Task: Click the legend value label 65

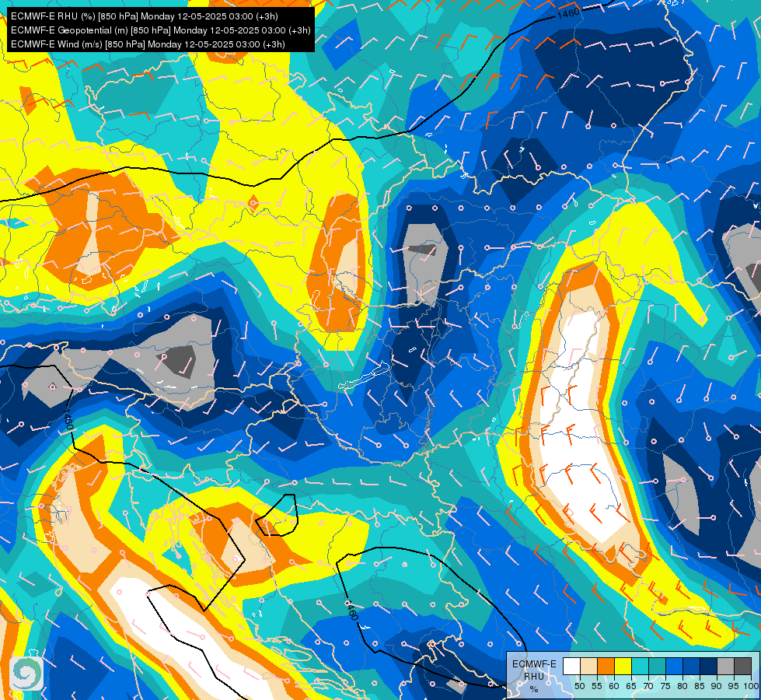Action: pyautogui.click(x=631, y=686)
